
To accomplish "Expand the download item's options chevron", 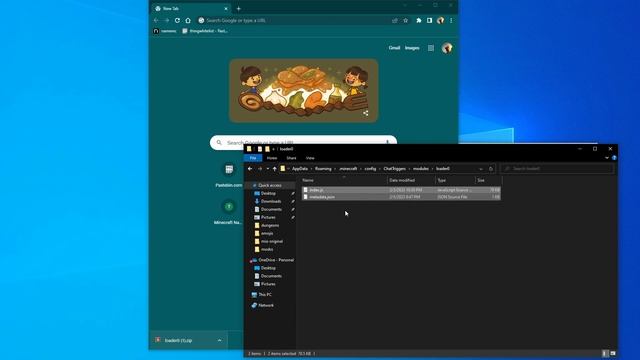I will [220, 340].
